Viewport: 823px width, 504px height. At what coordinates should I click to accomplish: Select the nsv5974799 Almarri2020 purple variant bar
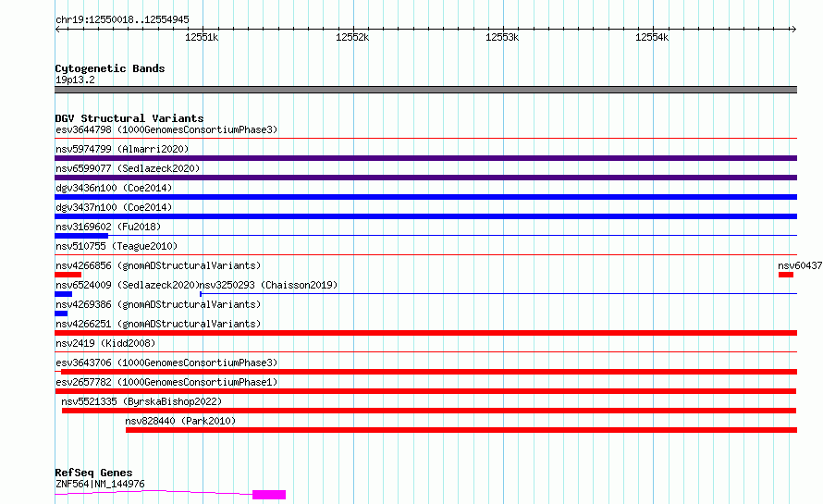point(425,158)
